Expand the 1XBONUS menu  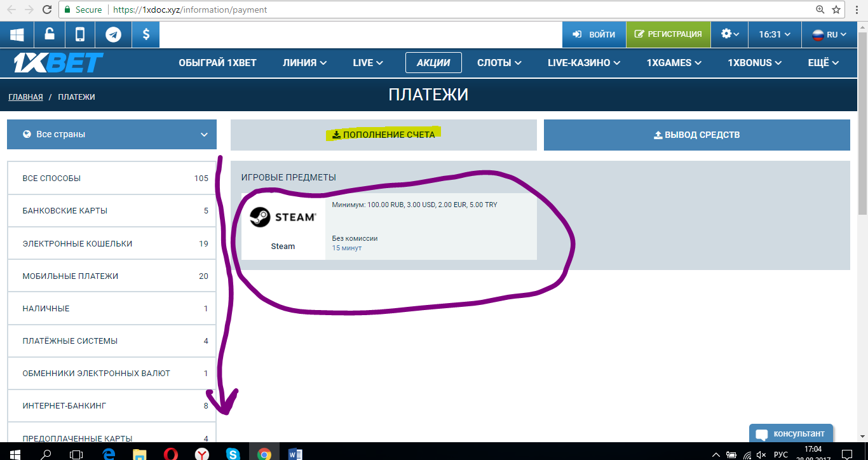click(x=756, y=62)
